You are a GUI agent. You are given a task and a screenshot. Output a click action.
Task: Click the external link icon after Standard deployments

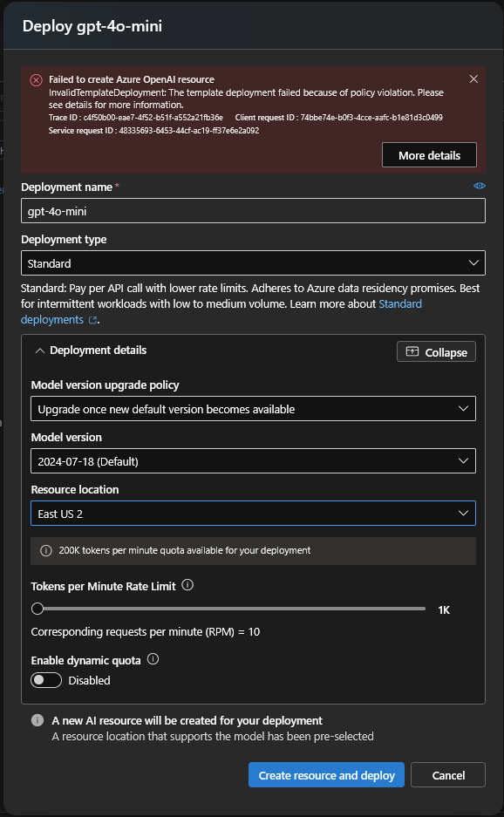(92, 320)
